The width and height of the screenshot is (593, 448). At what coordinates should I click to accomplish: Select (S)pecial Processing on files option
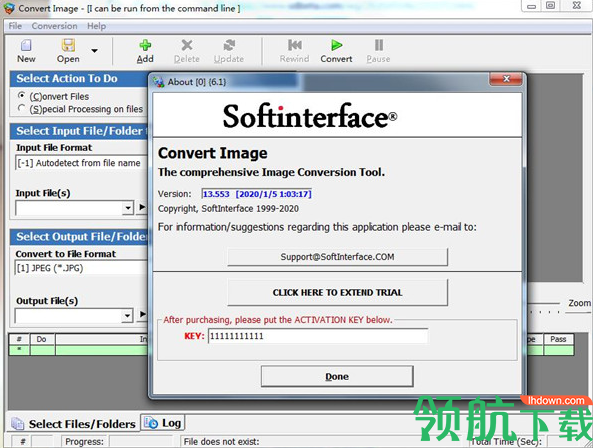pyautogui.click(x=22, y=108)
